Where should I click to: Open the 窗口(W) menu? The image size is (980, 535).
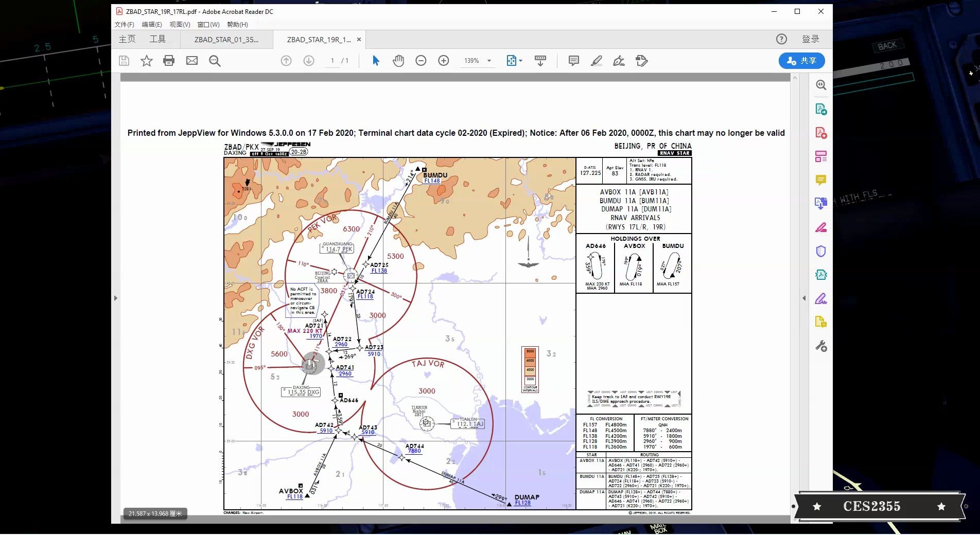pos(208,24)
